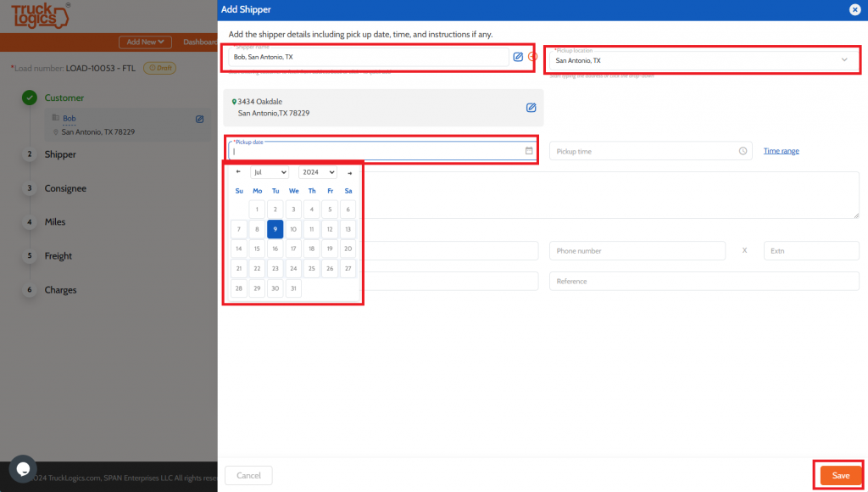
Task: Select July 1 in the calendar
Action: (257, 210)
